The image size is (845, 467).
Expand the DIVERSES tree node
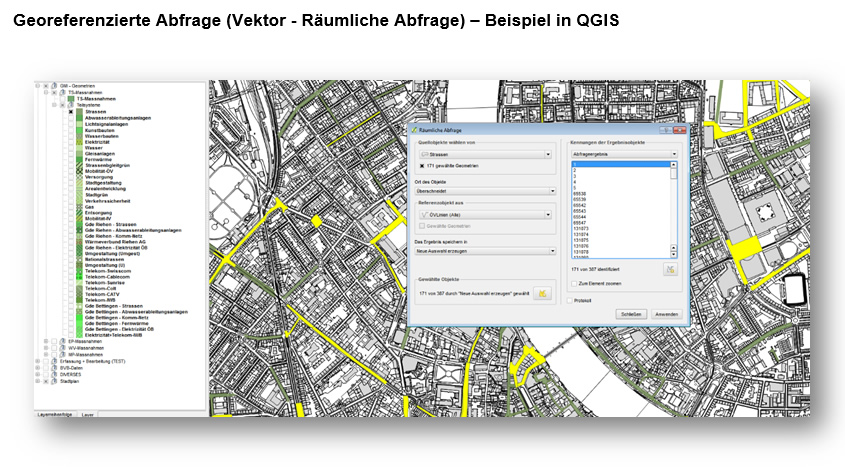37,374
